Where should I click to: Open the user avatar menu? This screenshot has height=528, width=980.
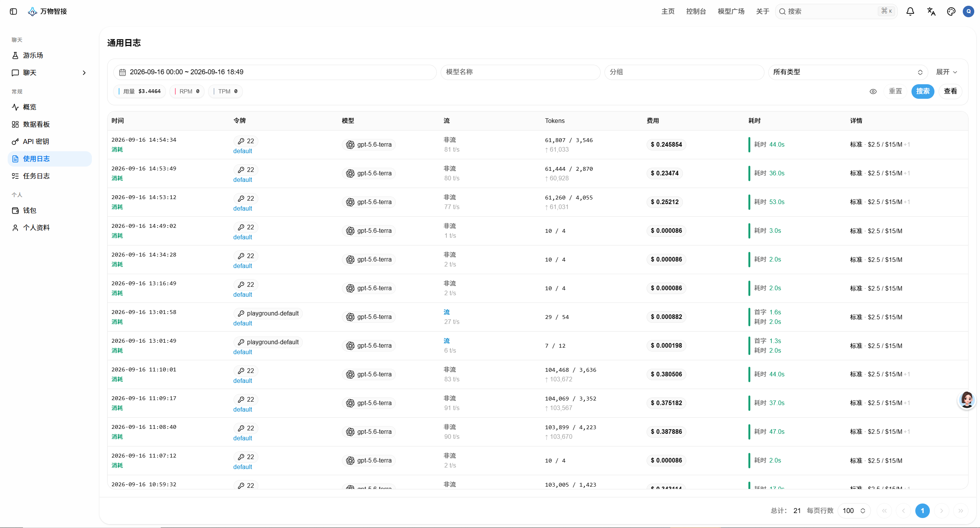point(969,11)
